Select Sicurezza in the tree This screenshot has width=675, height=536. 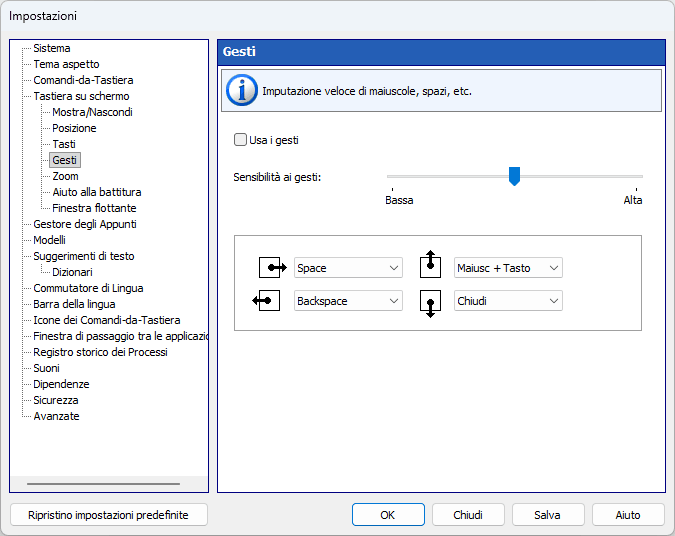pyautogui.click(x=56, y=400)
